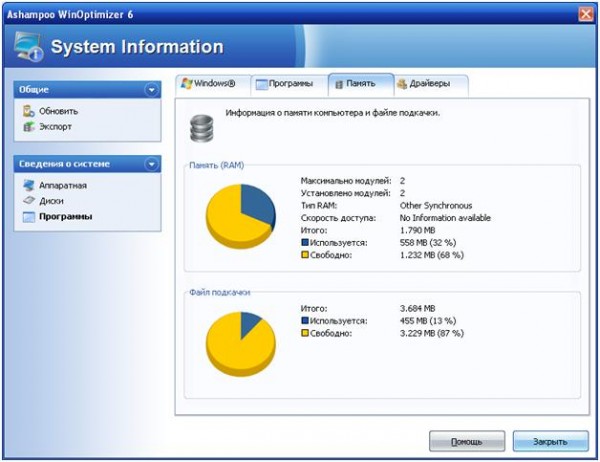Click the Windows flag icon on tab
Viewport: 600px width, 462px height.
(186, 83)
